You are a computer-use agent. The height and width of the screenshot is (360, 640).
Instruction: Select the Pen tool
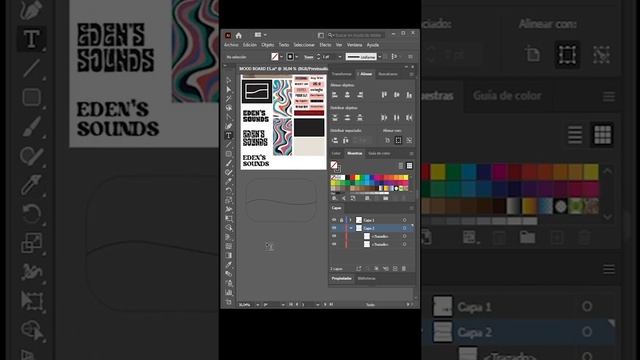click(x=229, y=117)
